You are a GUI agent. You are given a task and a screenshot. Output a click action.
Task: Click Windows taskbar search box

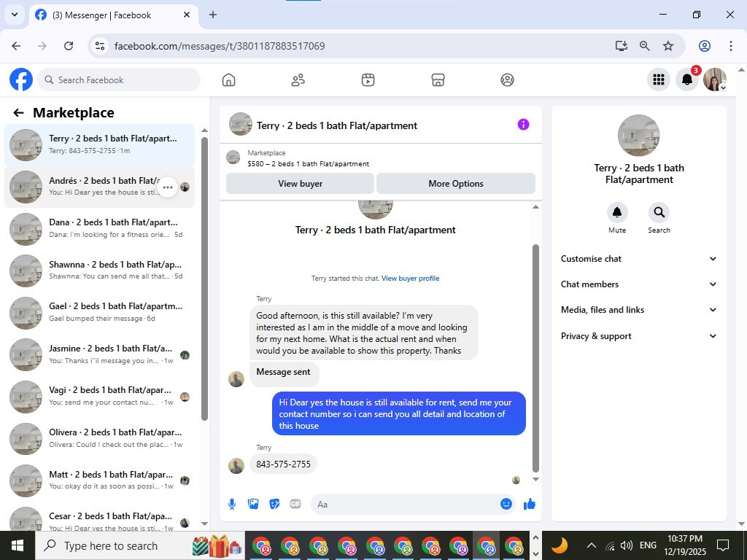[140, 545]
